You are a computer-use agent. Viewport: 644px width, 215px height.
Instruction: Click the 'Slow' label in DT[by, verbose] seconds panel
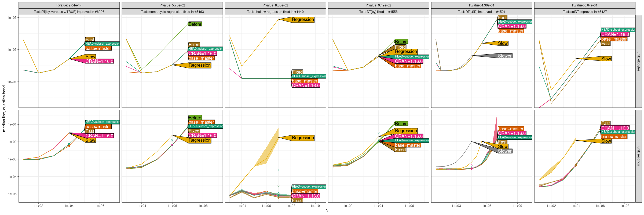tap(90, 140)
